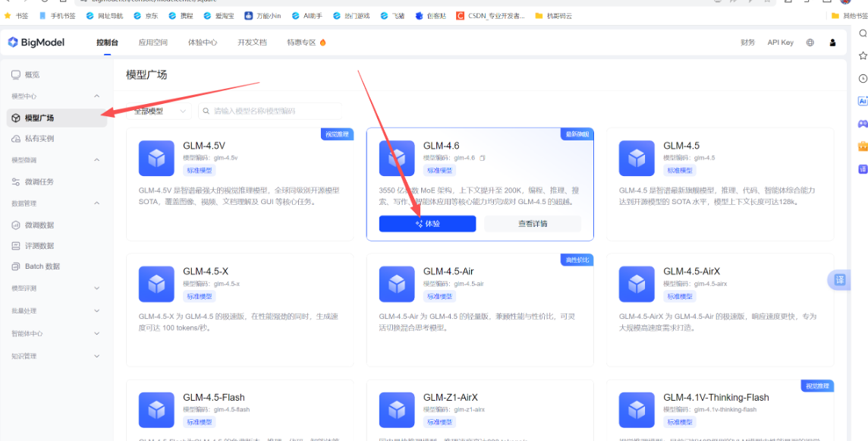Open the 开发文档 top navigation tab
The width and height of the screenshot is (868, 441).
(x=252, y=43)
